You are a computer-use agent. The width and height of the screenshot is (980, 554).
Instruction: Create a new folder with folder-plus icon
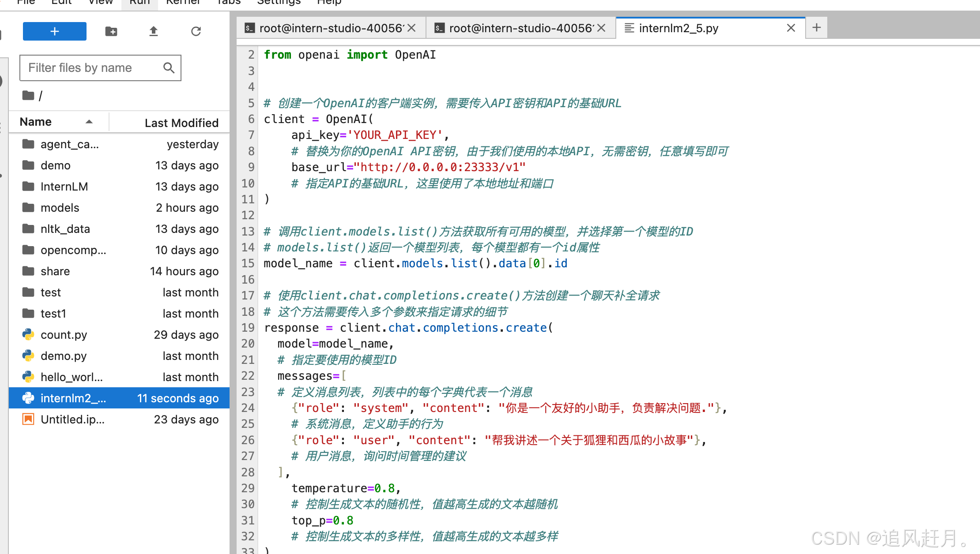coord(111,31)
